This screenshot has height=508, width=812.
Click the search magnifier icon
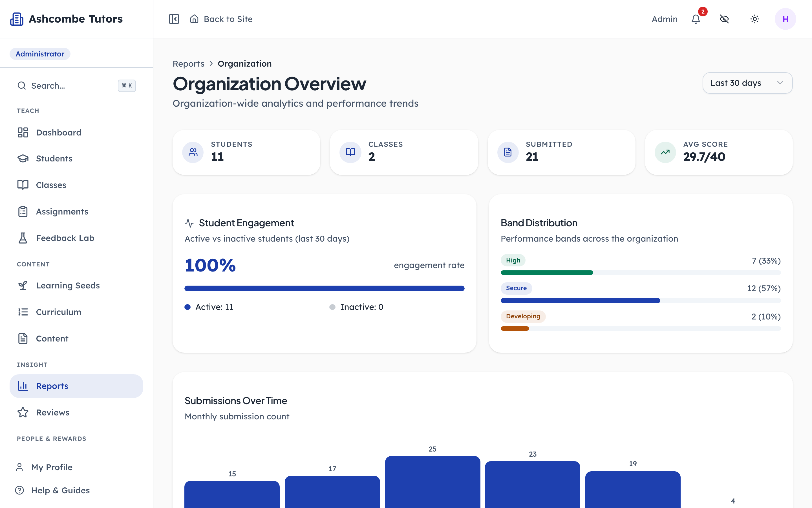[21, 86]
